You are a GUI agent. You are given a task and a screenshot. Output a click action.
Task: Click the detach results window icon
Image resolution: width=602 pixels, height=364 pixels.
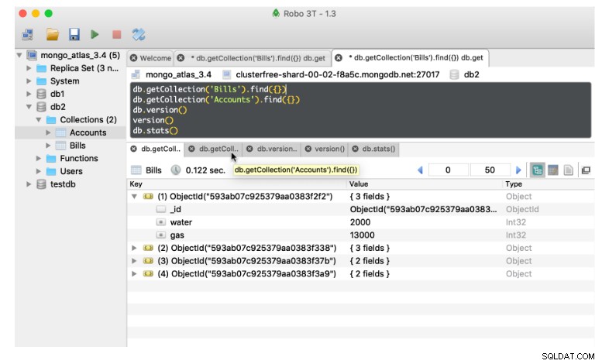click(x=586, y=170)
